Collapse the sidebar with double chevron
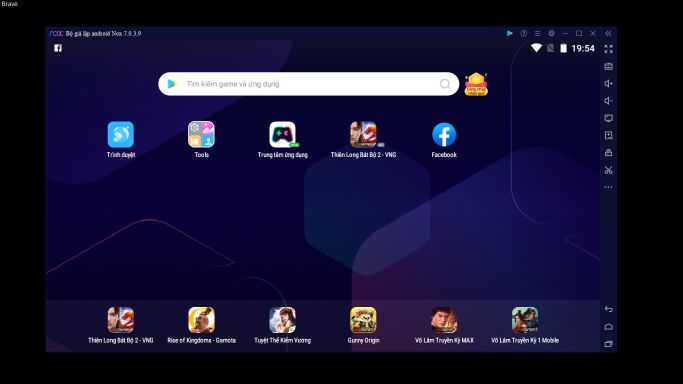The image size is (683, 384). coord(608,34)
